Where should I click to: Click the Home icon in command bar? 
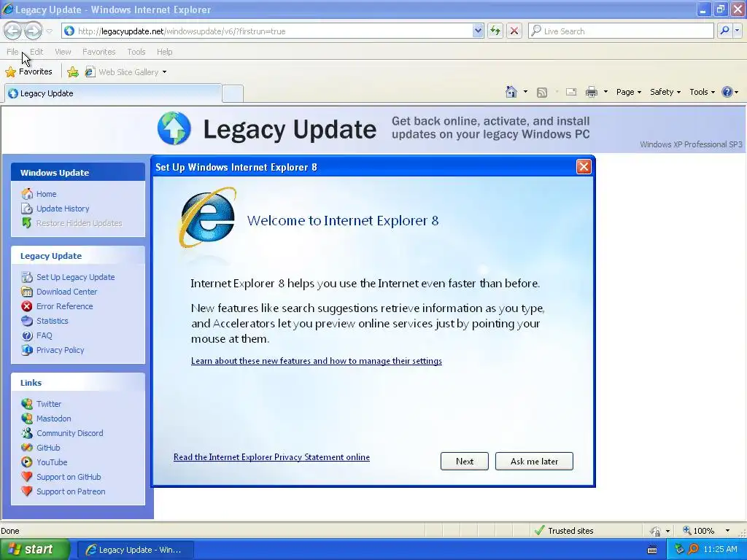click(x=511, y=92)
